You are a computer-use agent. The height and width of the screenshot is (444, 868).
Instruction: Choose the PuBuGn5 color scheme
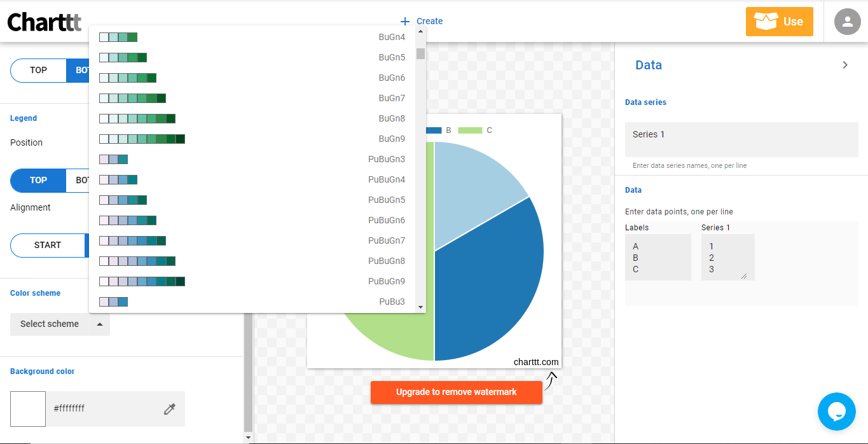click(254, 200)
